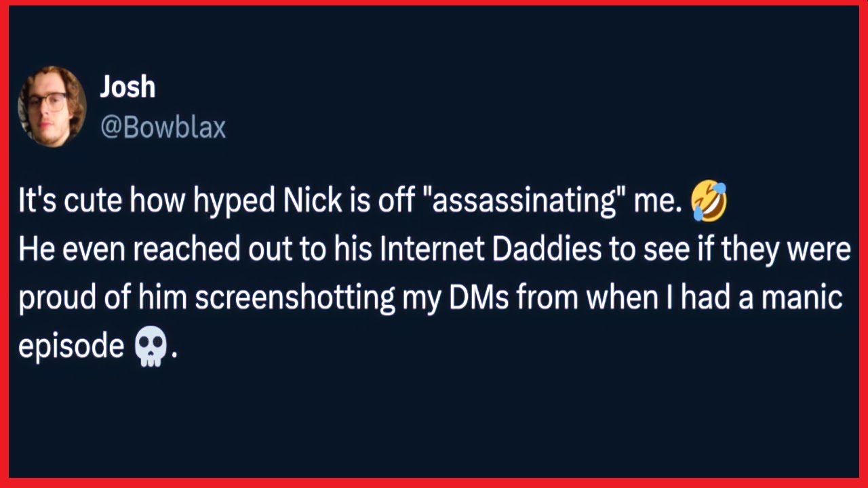Click the word "screenshotting"
Image resolution: width=868 pixels, height=488 pixels.
tap(295, 299)
